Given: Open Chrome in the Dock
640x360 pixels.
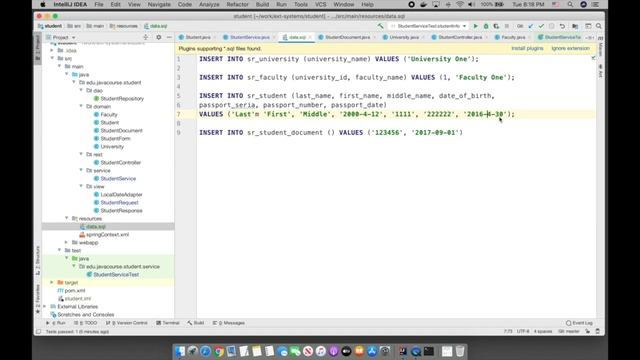Looking at the screenshot, I should click(x=219, y=351).
